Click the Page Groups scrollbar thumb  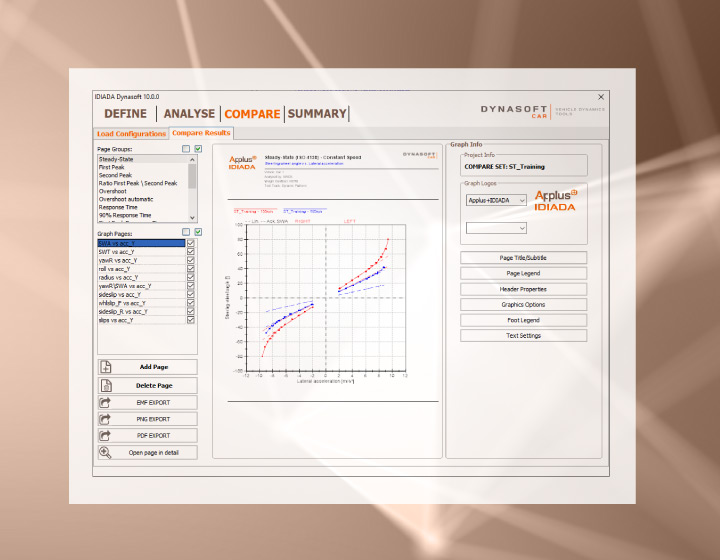[x=192, y=176]
